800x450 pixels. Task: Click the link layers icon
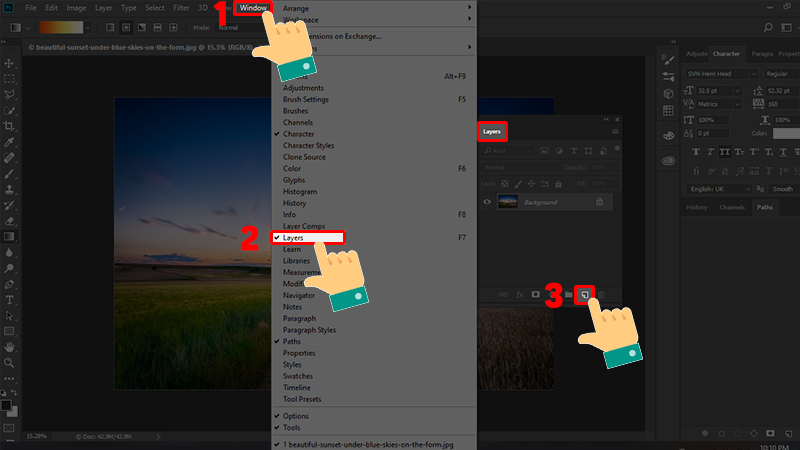point(503,295)
